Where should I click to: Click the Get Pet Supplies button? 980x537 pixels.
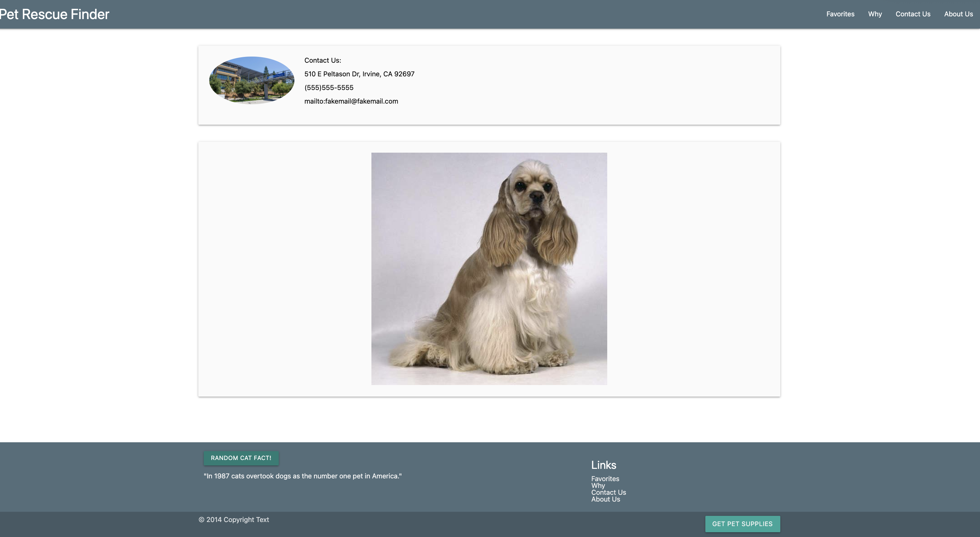[742, 524]
